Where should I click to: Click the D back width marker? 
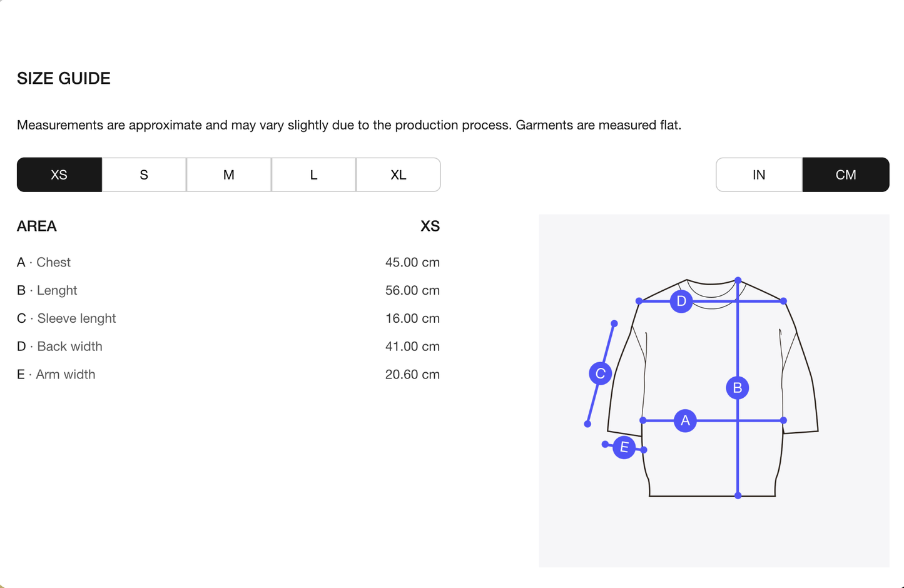[681, 301]
